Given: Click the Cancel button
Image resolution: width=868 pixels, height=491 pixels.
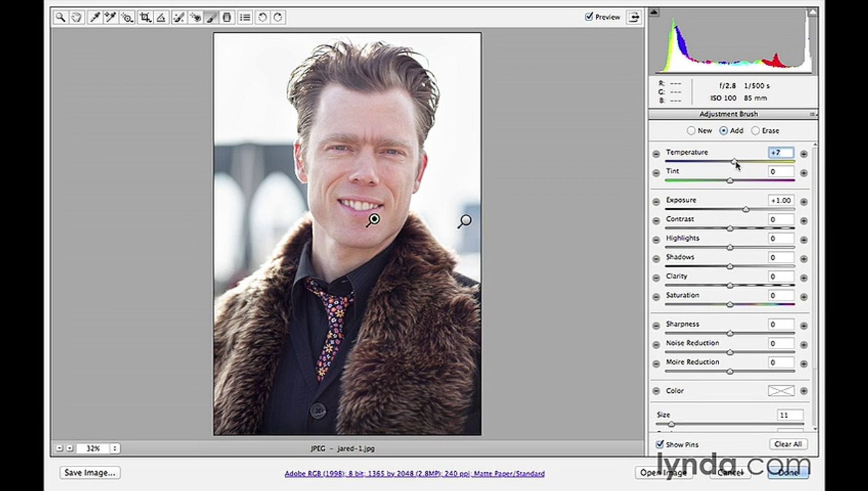Looking at the screenshot, I should coord(730,473).
